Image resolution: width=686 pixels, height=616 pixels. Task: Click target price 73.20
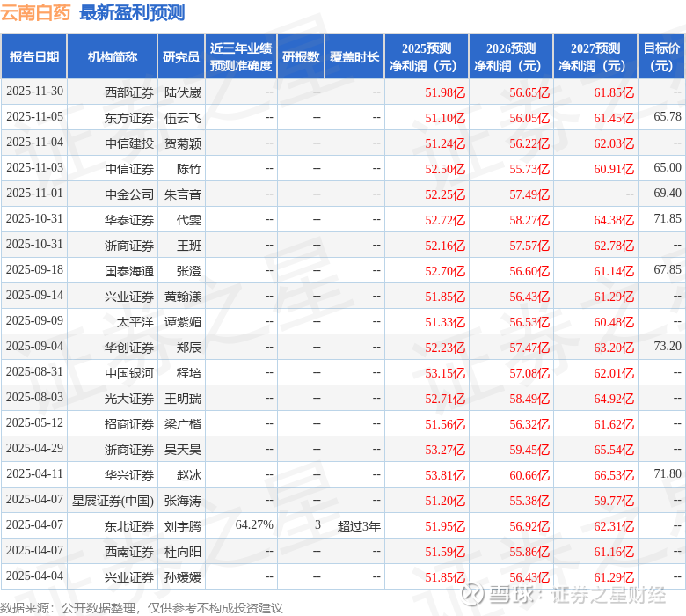668,347
